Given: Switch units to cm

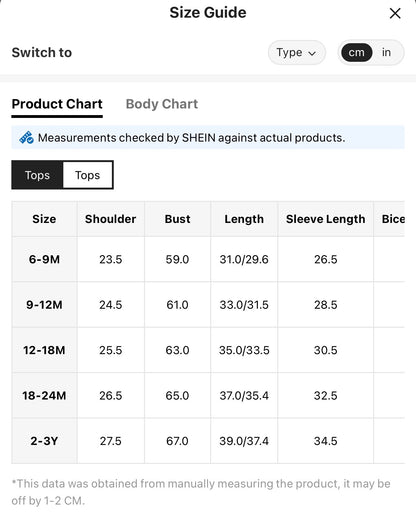Looking at the screenshot, I should [x=356, y=52].
